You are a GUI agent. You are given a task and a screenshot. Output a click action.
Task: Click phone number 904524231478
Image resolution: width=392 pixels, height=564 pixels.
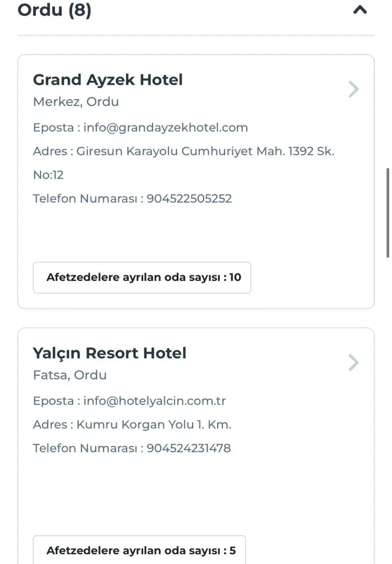188,448
